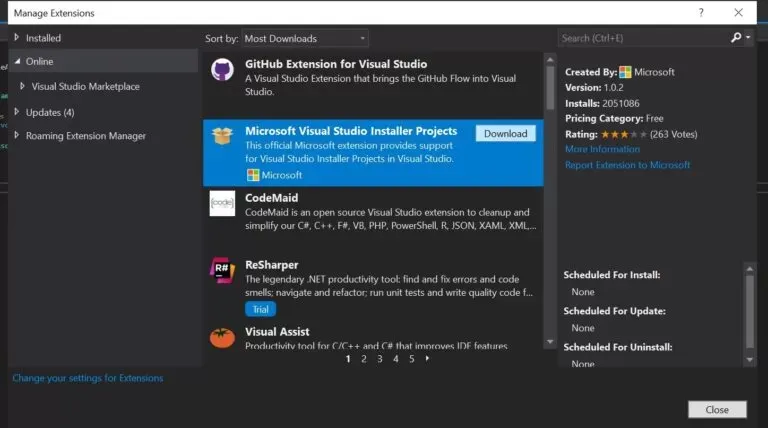
Task: Open the More Information link
Action: (602, 149)
